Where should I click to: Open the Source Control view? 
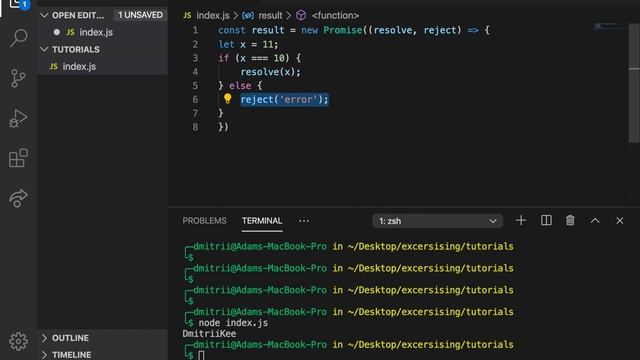(x=18, y=78)
